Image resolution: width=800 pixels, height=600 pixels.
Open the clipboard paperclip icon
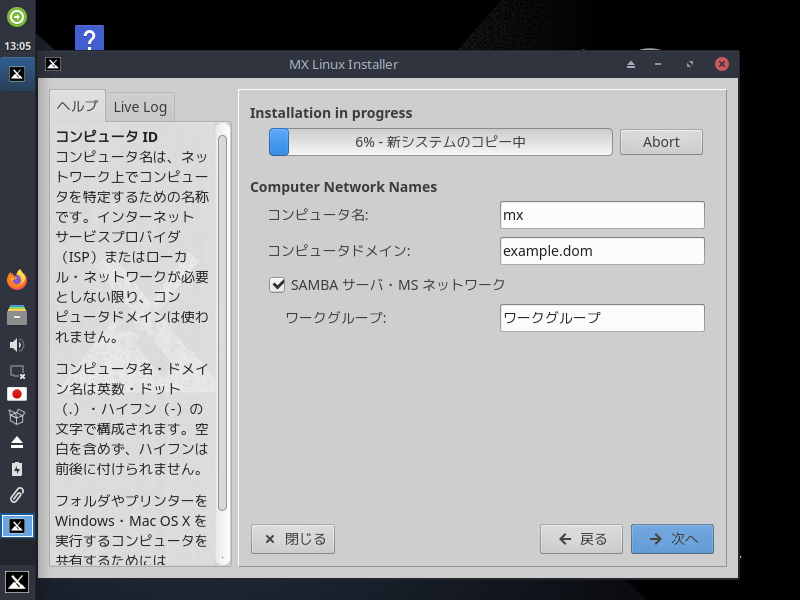(x=17, y=495)
